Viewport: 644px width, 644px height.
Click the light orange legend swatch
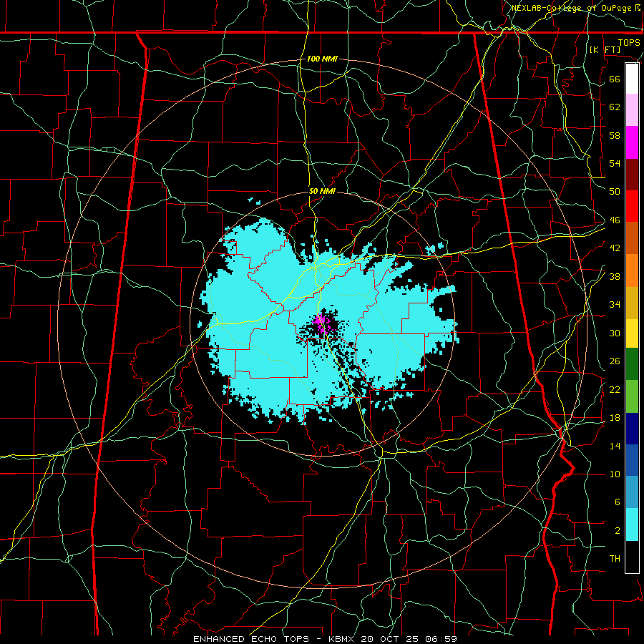(x=632, y=270)
